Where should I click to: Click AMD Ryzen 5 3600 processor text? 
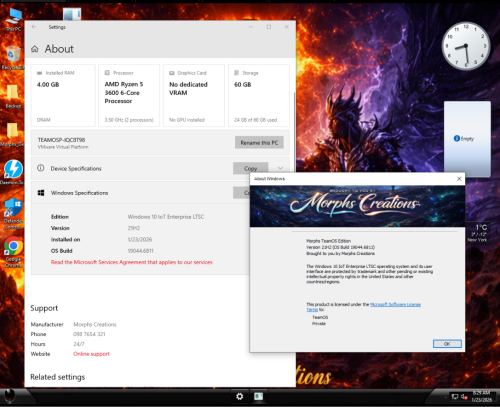[x=124, y=93]
